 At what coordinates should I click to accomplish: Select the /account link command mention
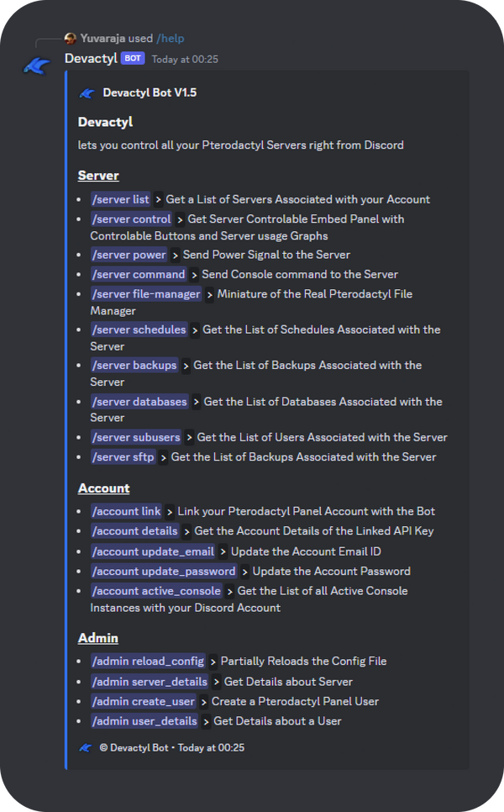(126, 511)
